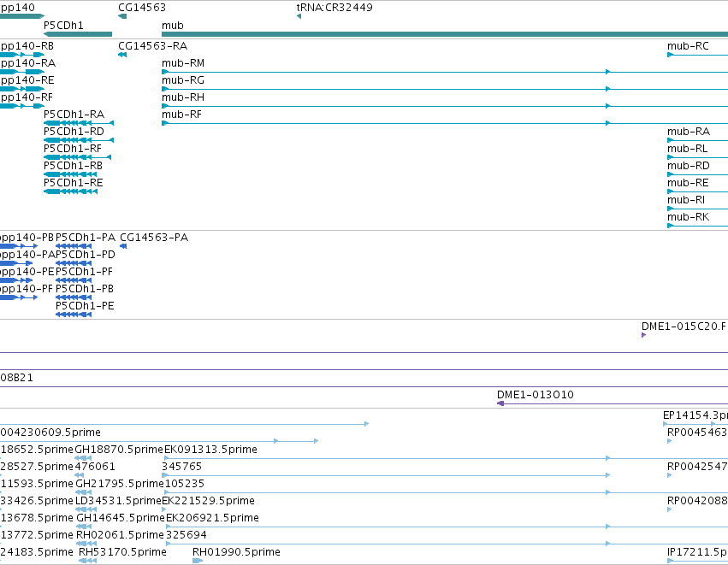The height and width of the screenshot is (565, 728).
Task: Click EST GH21795.5prime label
Action: tap(119, 484)
